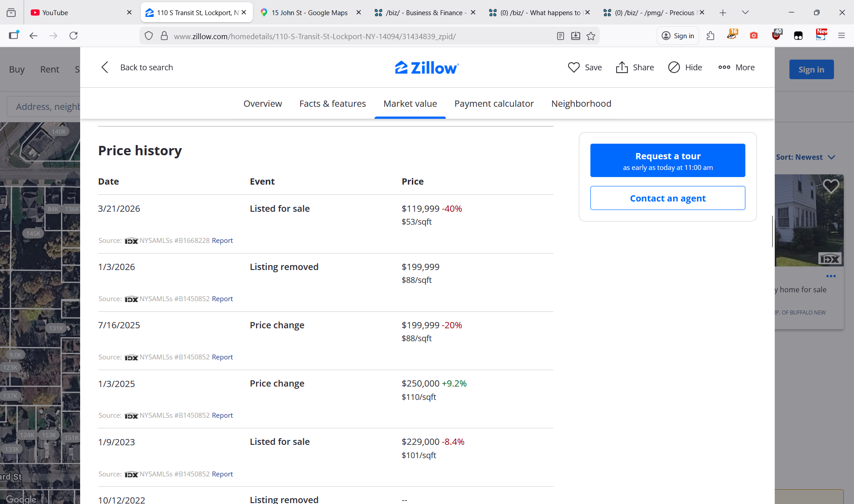Viewport: 854px width, 504px height.
Task: Go to the Neighborhood tab
Action: pyautogui.click(x=581, y=104)
